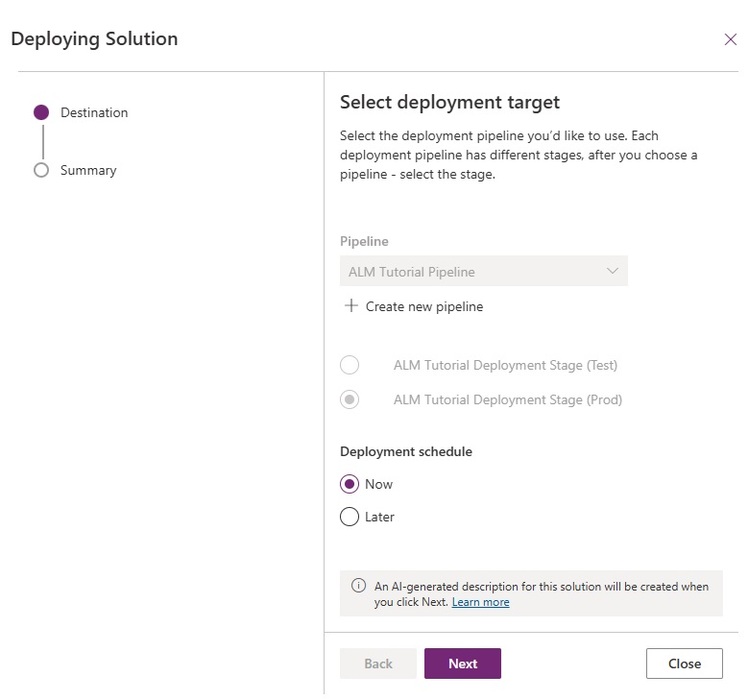Click the Next button
The height and width of the screenshot is (700, 748).
click(463, 664)
